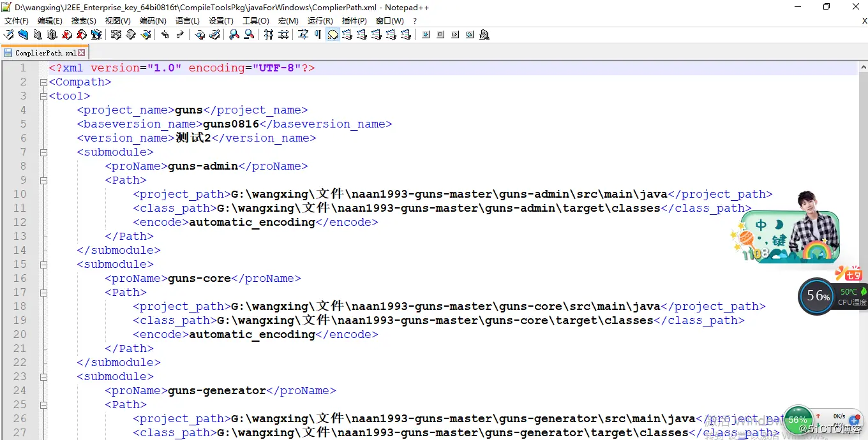Viewport: 868px width, 440px height.
Task: Save the document with the Save icon
Action: [38, 34]
